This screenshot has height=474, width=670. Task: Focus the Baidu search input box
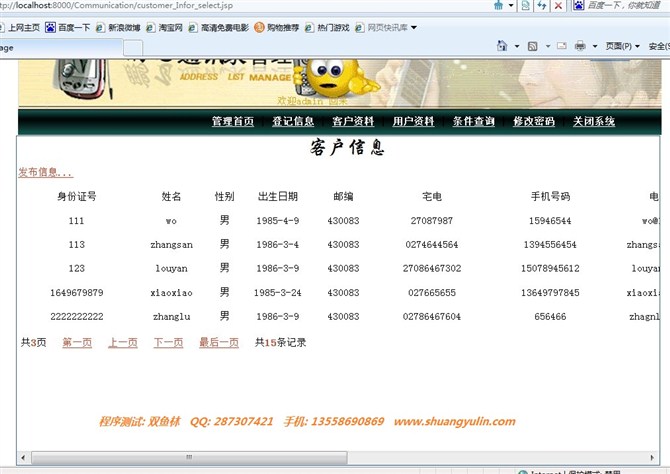pos(627,6)
